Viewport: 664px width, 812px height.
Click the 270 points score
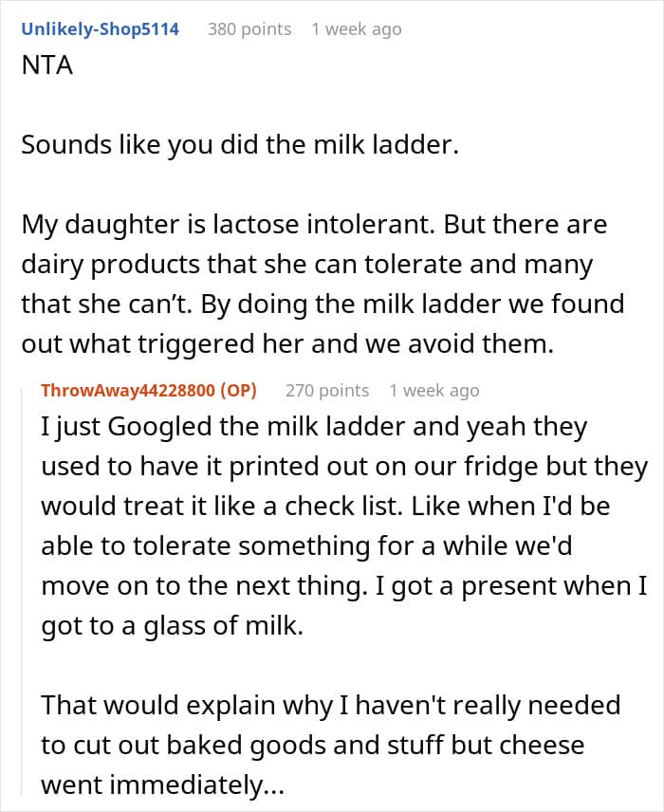[327, 391]
